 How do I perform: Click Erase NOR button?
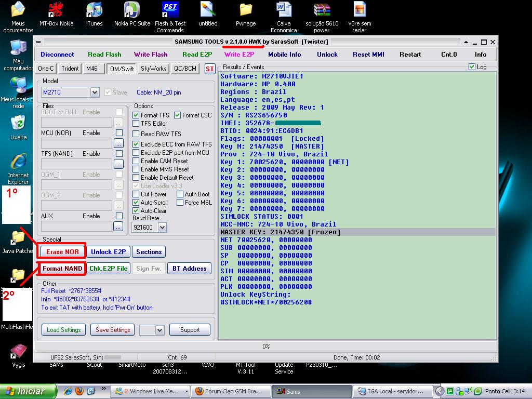[x=62, y=252]
